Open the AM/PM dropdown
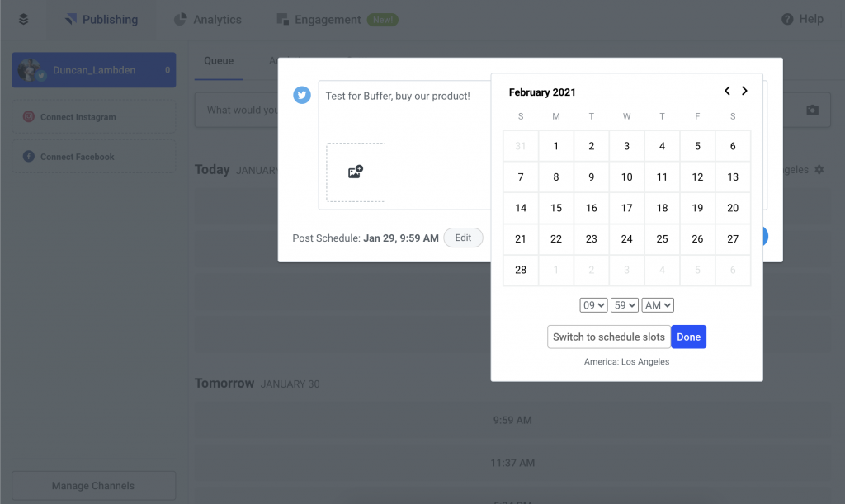This screenshot has height=504, width=845. [x=657, y=304]
